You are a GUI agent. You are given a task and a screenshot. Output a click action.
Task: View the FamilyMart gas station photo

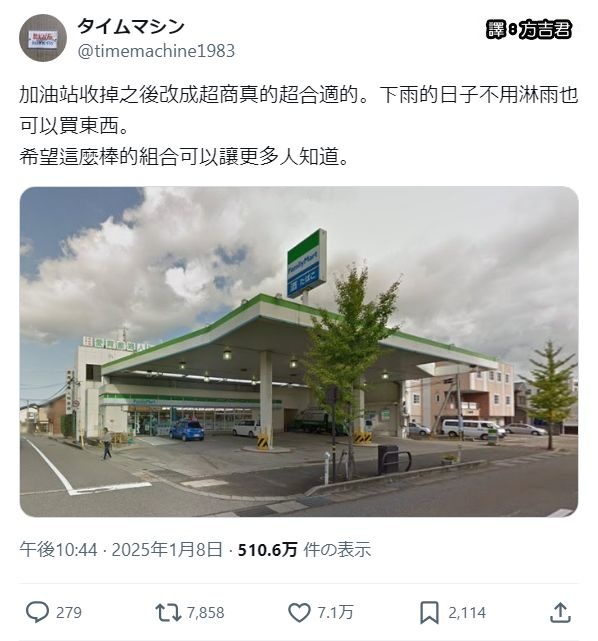(x=299, y=352)
